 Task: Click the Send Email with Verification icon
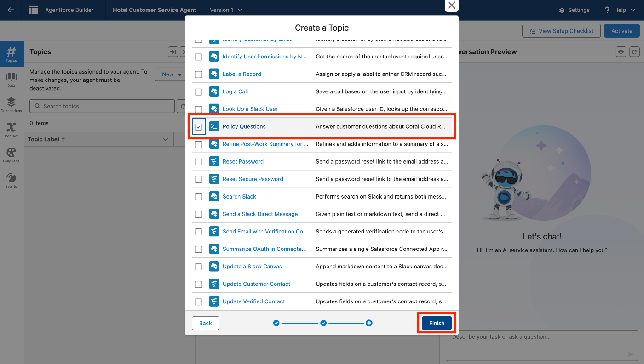(214, 231)
